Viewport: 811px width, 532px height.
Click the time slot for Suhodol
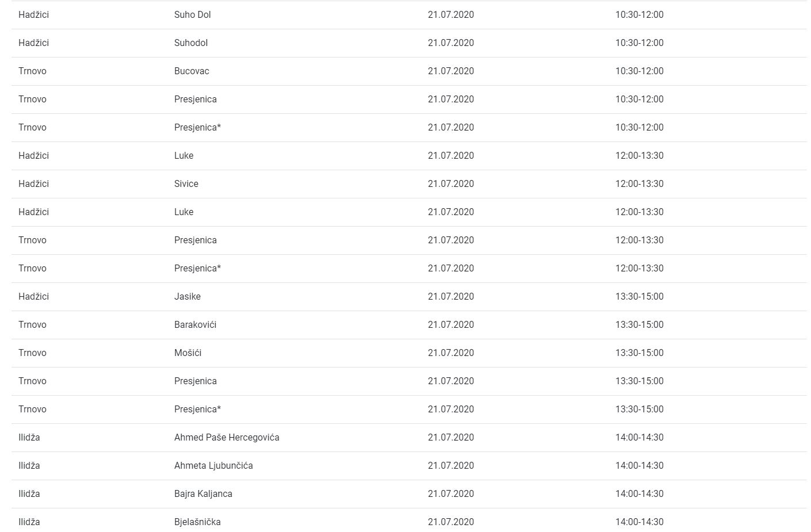pyautogui.click(x=639, y=43)
